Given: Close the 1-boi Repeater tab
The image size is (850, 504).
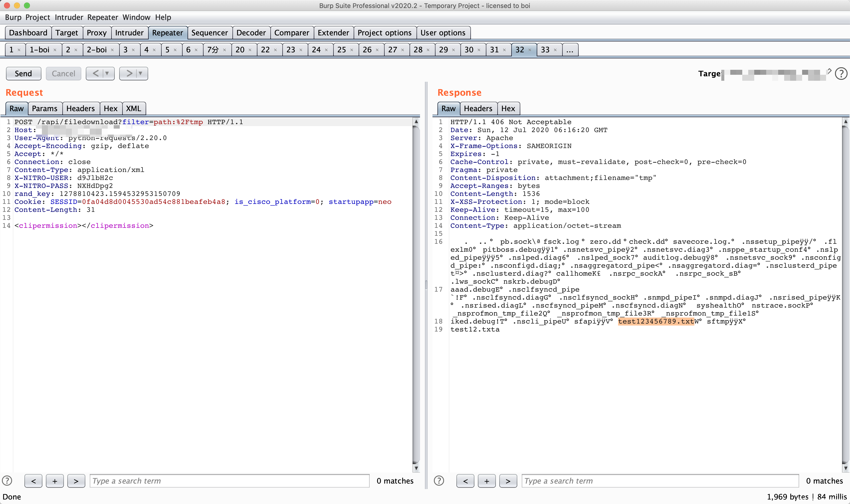Looking at the screenshot, I should [x=55, y=50].
